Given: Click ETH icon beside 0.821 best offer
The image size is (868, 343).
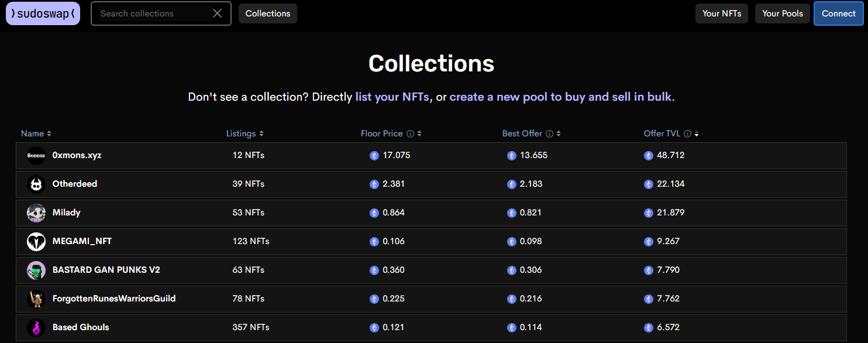Looking at the screenshot, I should [512, 213].
